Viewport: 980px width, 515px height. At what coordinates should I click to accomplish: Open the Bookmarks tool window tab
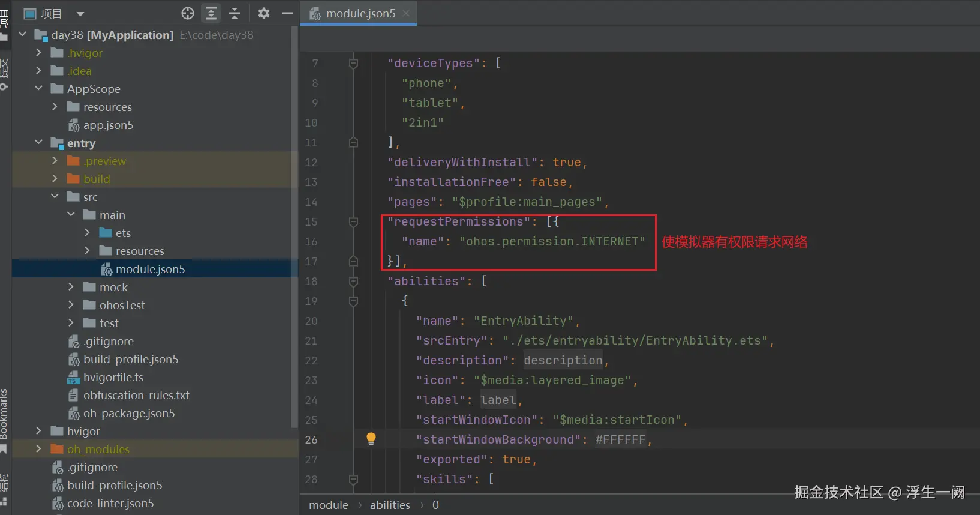(x=4, y=414)
